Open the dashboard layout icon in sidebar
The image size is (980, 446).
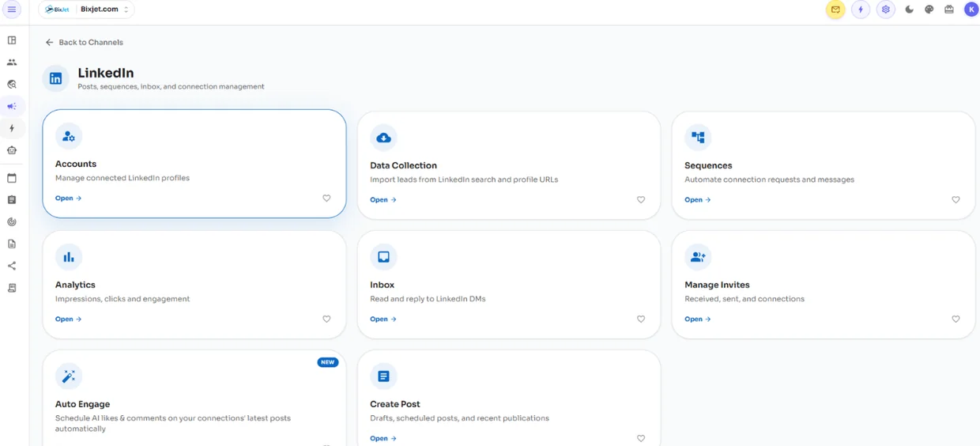click(12, 40)
